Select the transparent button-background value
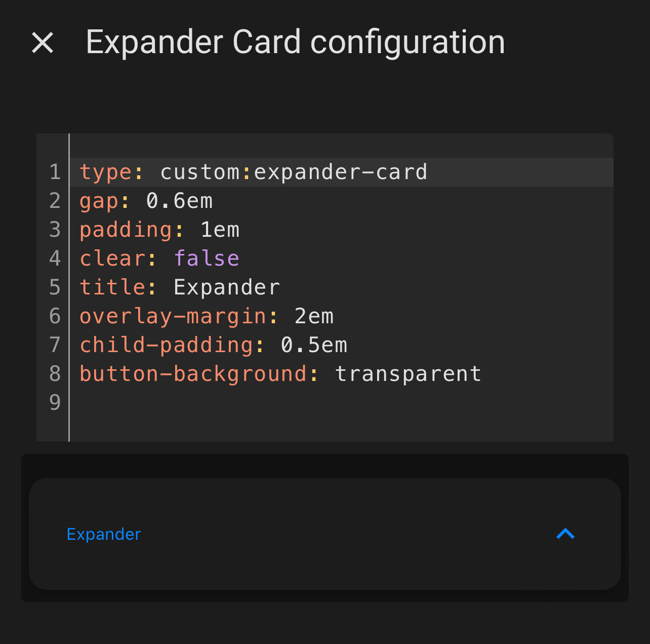This screenshot has width=650, height=644. click(408, 373)
